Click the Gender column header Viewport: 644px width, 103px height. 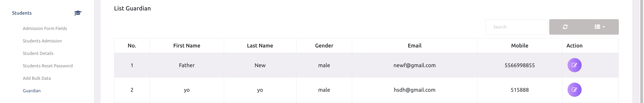click(324, 46)
